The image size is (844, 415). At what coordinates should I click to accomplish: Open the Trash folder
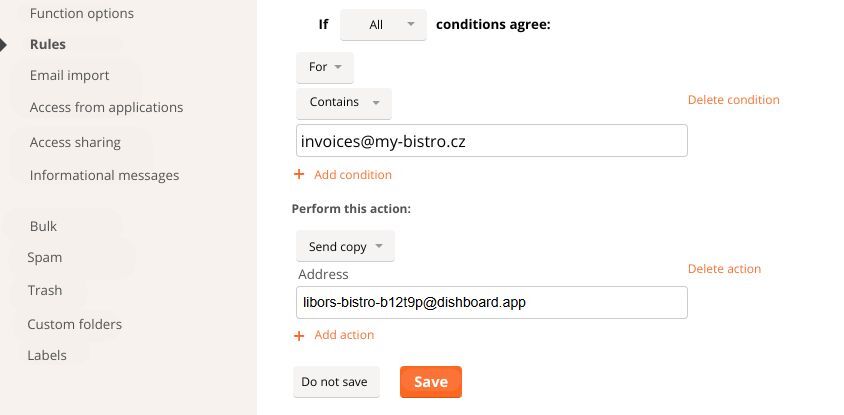pyautogui.click(x=44, y=291)
